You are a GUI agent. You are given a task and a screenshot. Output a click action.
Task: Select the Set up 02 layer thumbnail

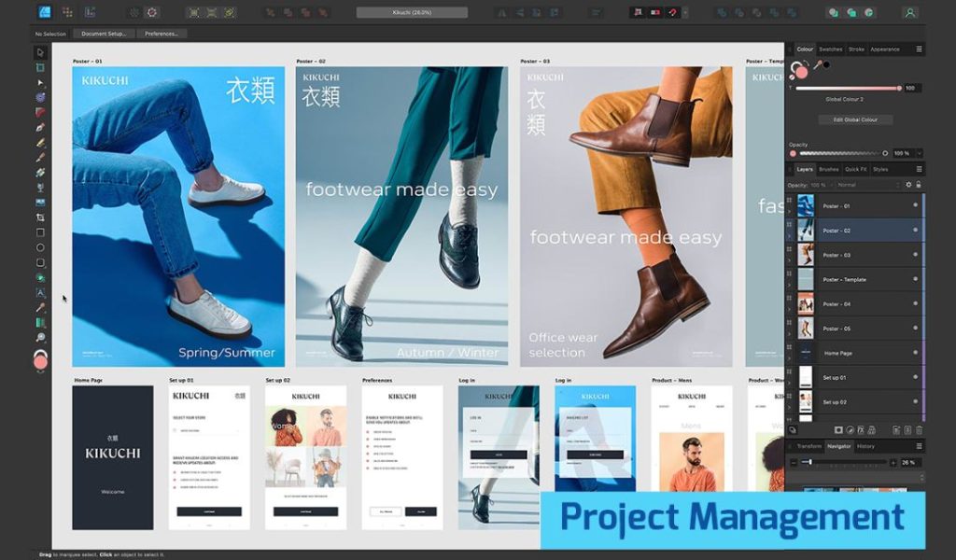click(x=806, y=402)
